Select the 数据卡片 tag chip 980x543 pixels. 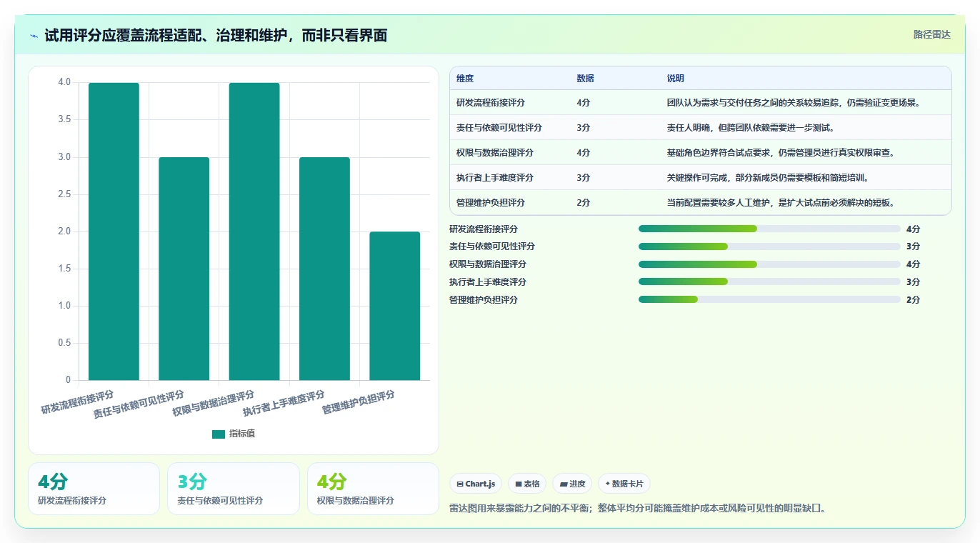point(624,484)
